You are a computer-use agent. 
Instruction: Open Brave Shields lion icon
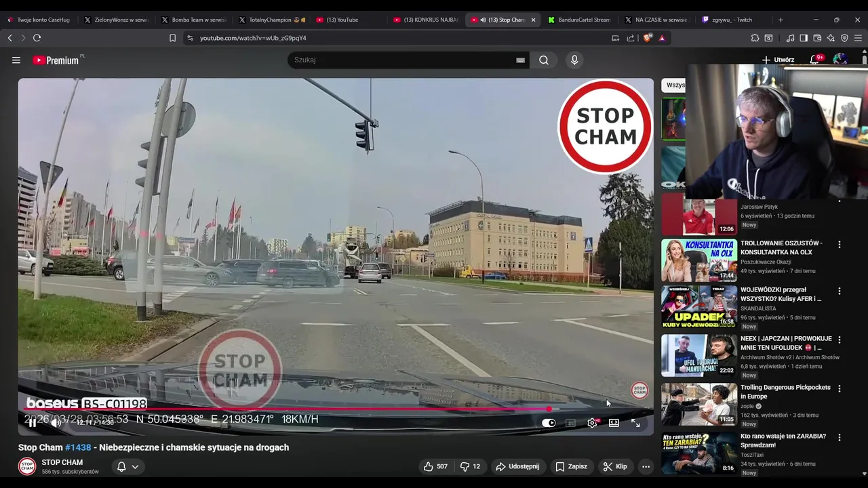tap(647, 38)
